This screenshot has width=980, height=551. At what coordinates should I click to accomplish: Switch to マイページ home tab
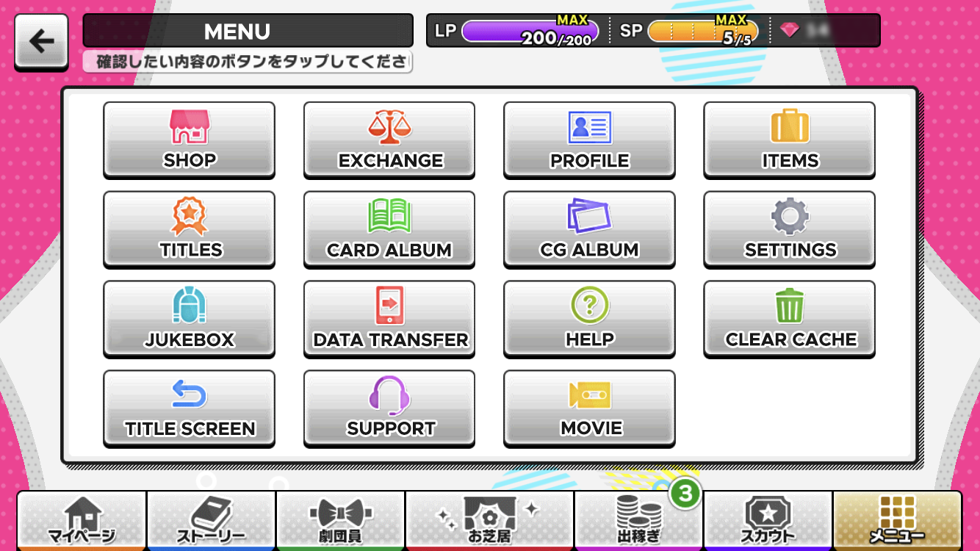point(82,521)
